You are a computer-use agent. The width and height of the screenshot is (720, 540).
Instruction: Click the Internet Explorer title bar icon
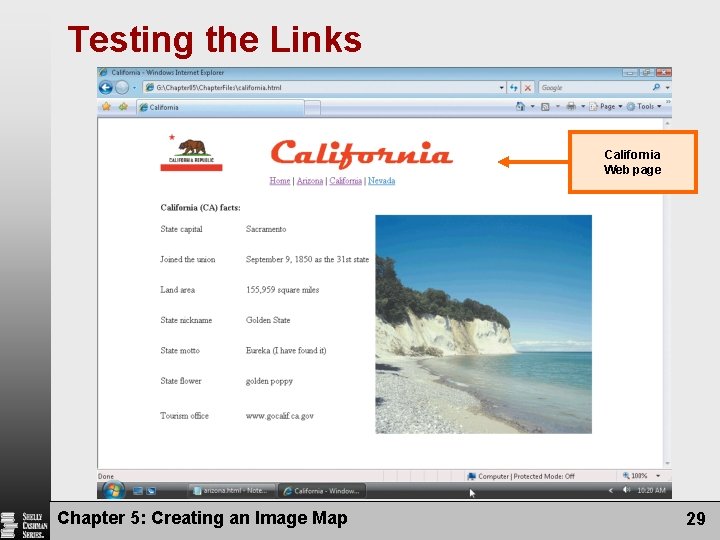(103, 73)
